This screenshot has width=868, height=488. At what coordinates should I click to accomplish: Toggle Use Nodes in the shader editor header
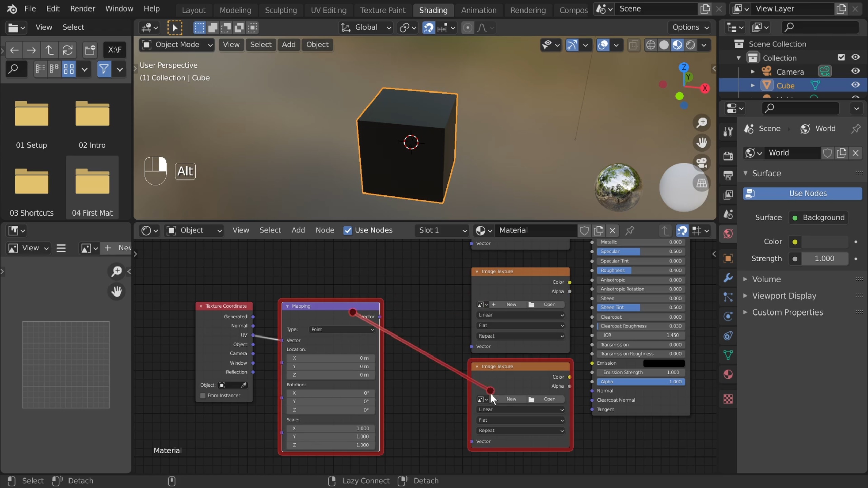(348, 230)
